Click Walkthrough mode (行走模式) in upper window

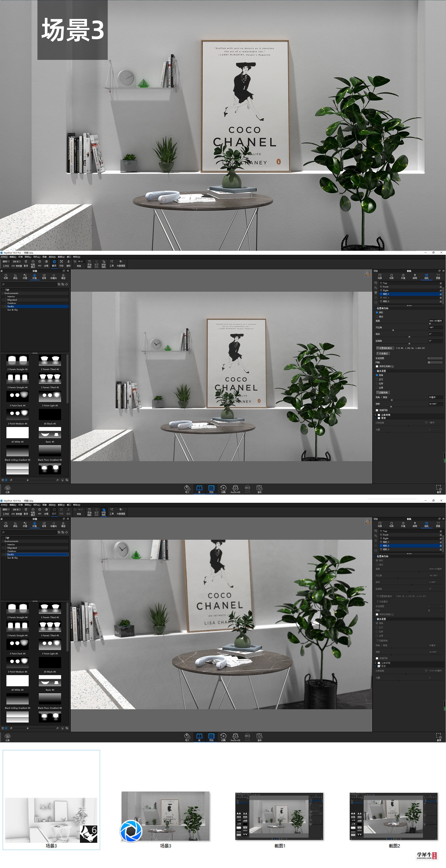click(x=383, y=353)
